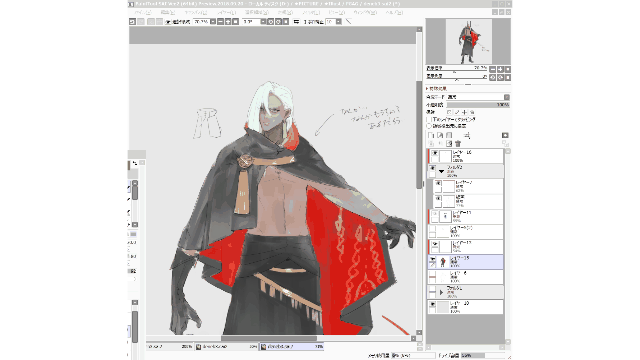Click the navigator thumbnail preview
Viewport: 640px width, 360px height.
click(469, 41)
